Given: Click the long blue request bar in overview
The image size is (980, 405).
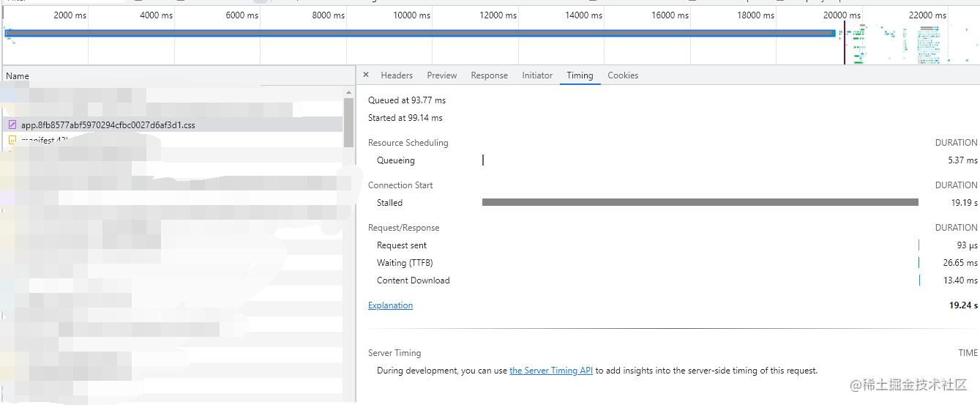Looking at the screenshot, I should pyautogui.click(x=420, y=33).
